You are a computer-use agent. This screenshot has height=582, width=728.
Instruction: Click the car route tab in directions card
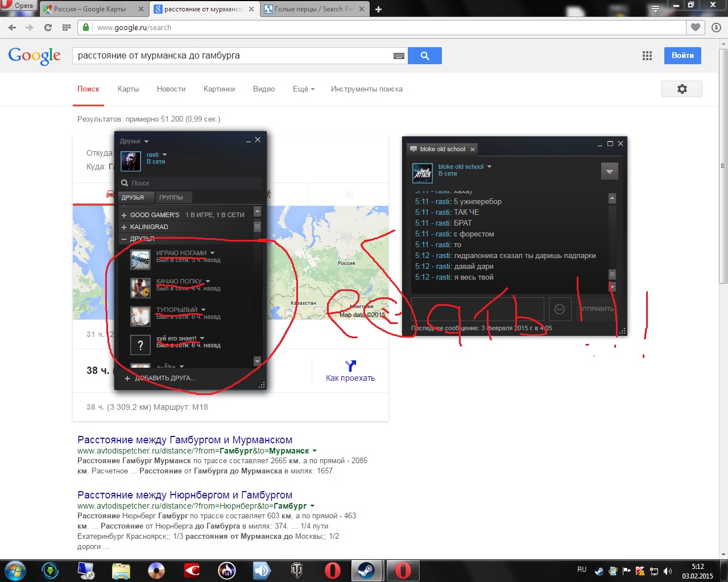click(110, 194)
